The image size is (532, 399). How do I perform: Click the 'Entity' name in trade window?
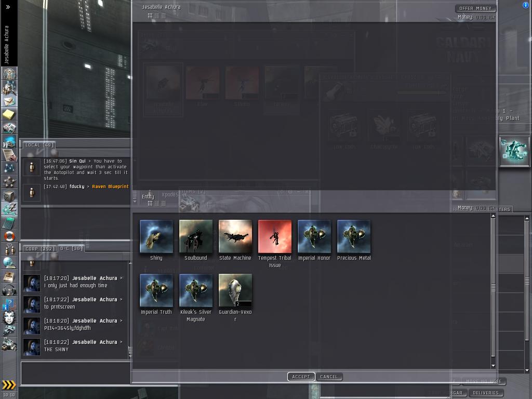click(148, 196)
